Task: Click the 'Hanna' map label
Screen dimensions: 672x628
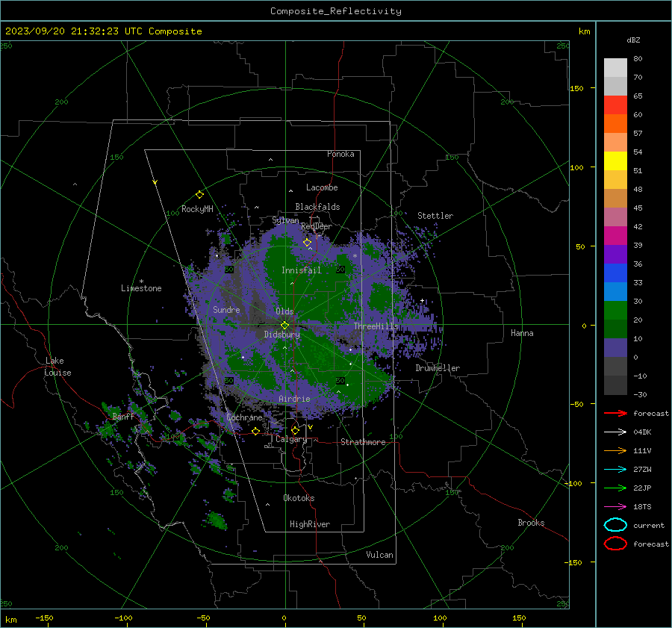Action: [522, 333]
